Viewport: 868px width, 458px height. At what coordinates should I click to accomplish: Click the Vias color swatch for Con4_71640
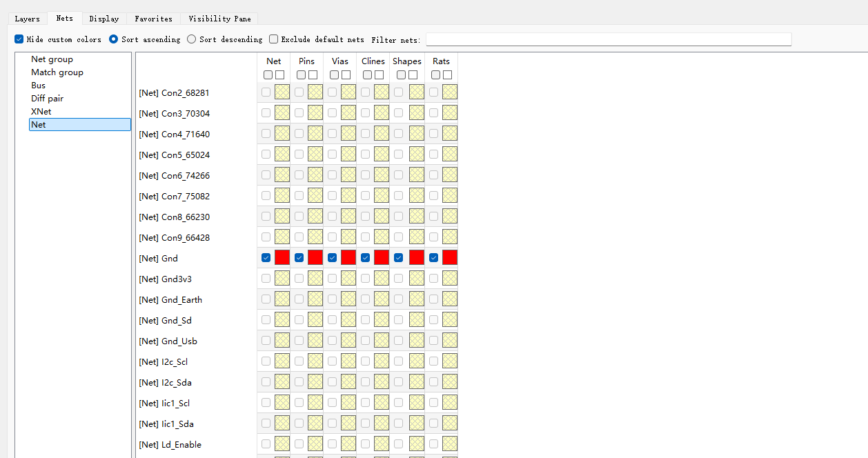(x=348, y=134)
